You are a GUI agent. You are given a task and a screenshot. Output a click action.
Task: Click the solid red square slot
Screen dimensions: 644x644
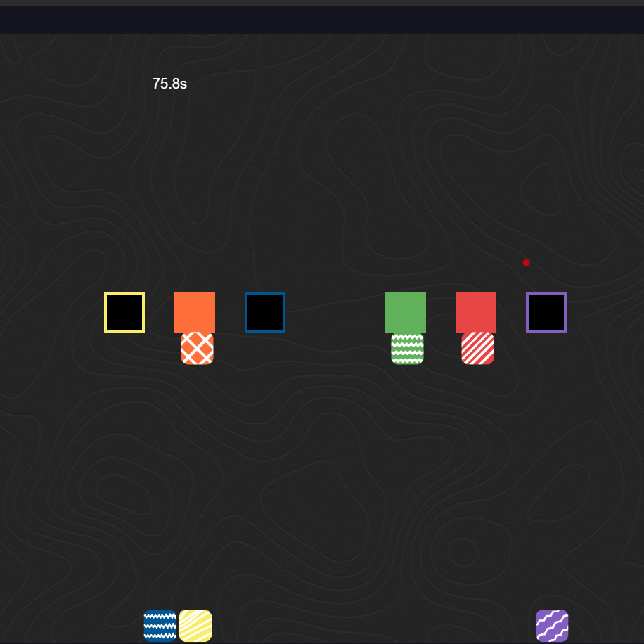click(475, 313)
